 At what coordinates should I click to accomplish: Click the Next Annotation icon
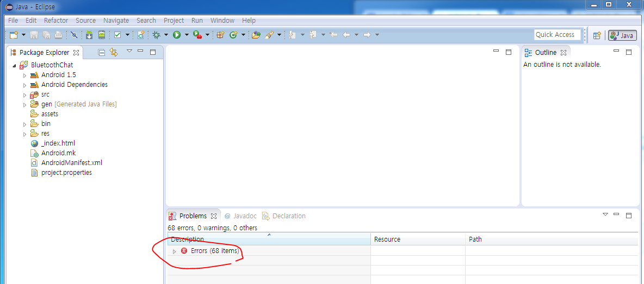pyautogui.click(x=293, y=35)
